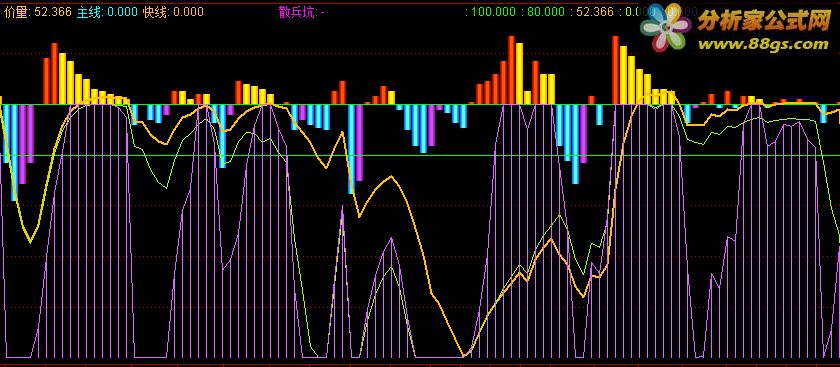Viewport: 840px width, 367px height.
Task: Click the green 100.000 value readout
Action: [x=491, y=12]
